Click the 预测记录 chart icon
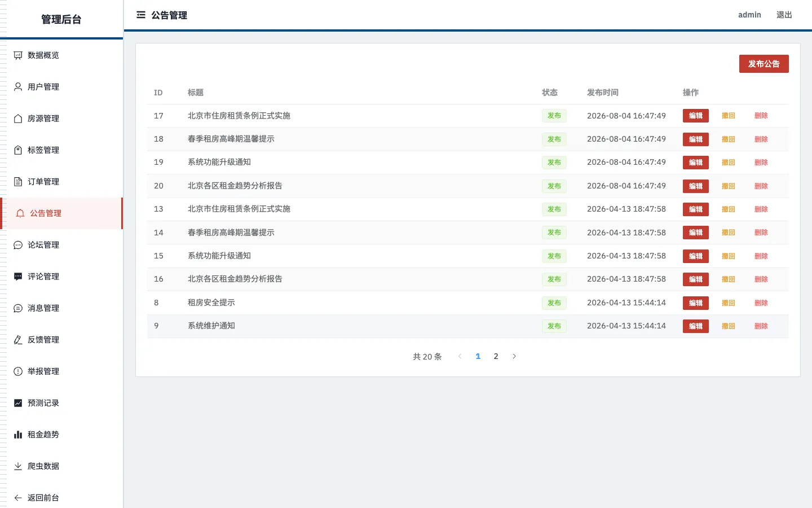 tap(18, 403)
